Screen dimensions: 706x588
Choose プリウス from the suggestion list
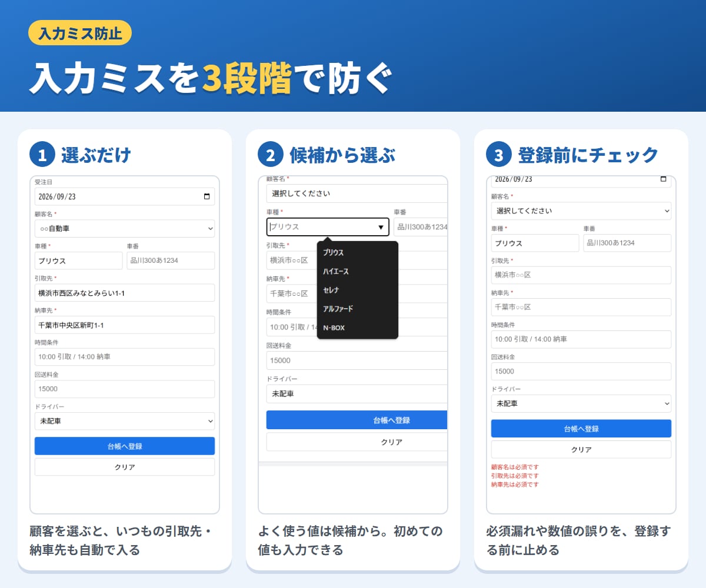[x=358, y=252]
